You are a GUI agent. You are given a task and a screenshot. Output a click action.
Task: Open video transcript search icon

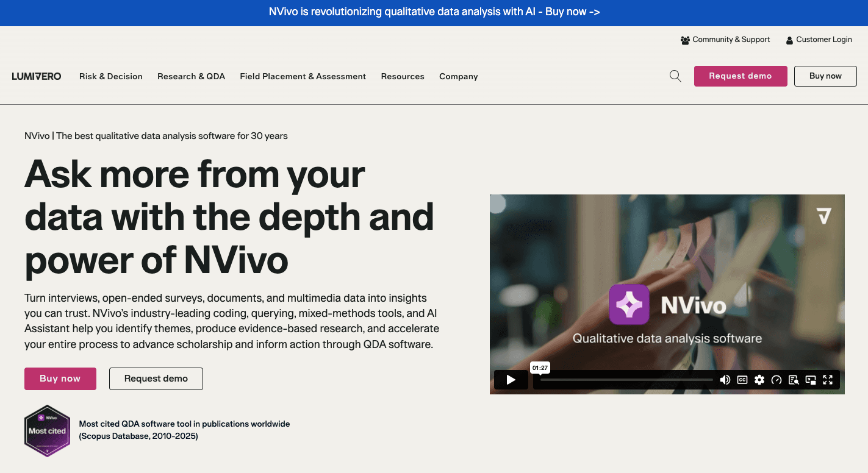coord(794,380)
